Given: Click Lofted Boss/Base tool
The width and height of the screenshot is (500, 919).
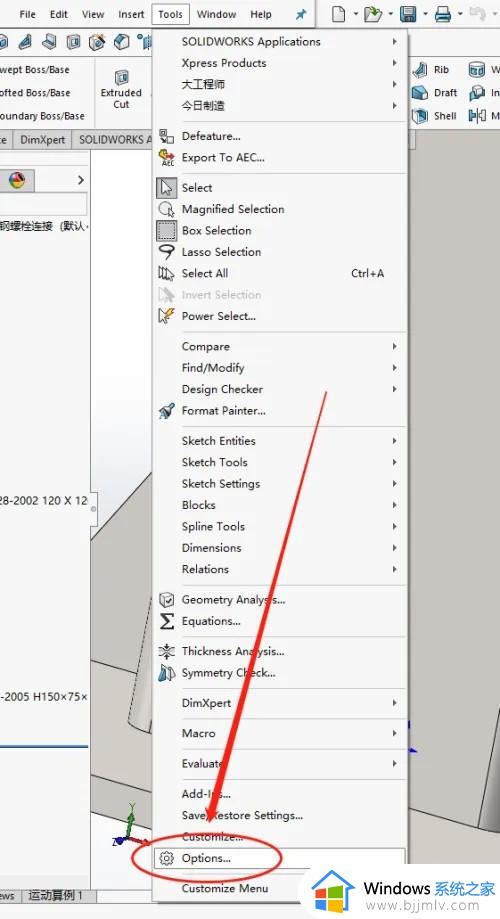Looking at the screenshot, I should 35,93.
